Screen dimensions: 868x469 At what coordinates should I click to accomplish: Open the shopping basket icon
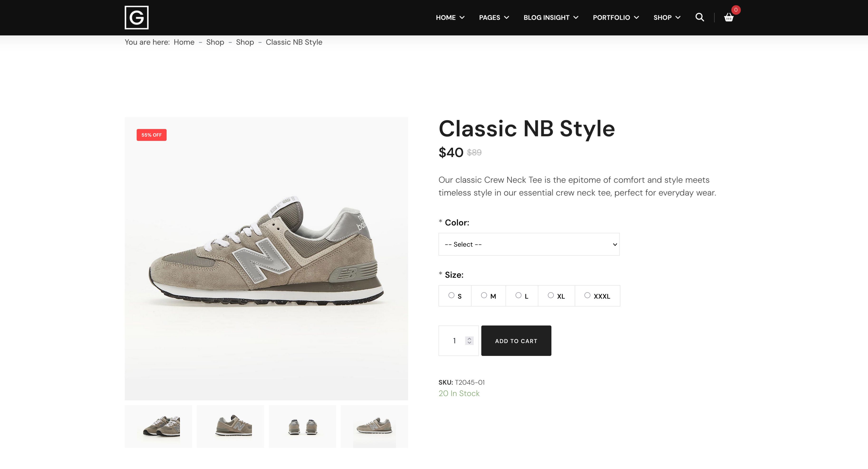point(729,18)
